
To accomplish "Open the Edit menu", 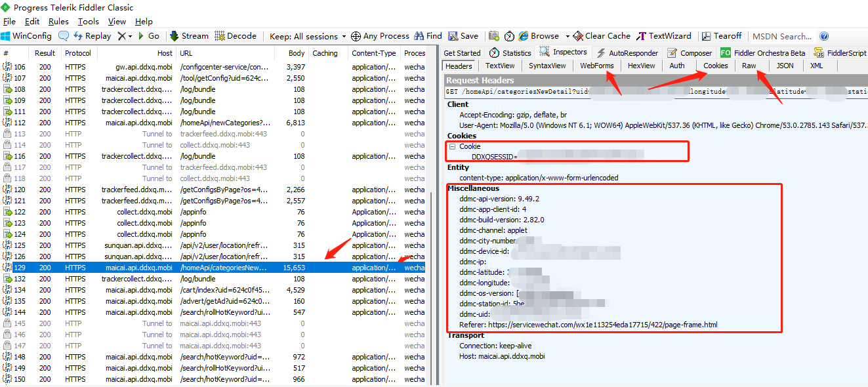I will (x=32, y=22).
